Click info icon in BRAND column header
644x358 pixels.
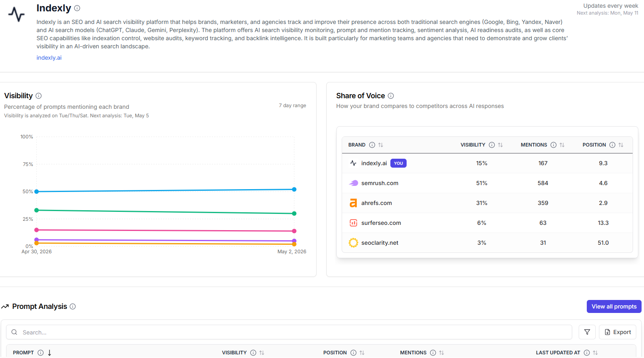[x=372, y=145]
